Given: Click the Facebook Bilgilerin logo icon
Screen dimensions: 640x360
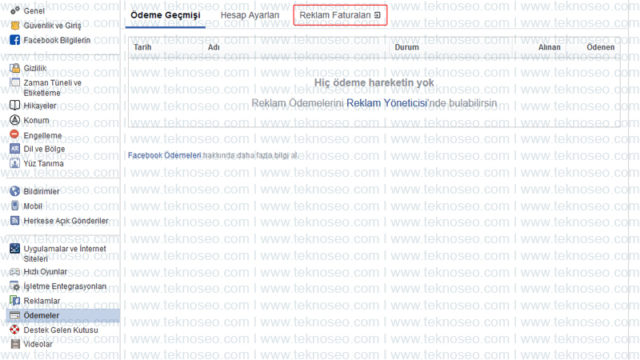Looking at the screenshot, I should tap(15, 40).
